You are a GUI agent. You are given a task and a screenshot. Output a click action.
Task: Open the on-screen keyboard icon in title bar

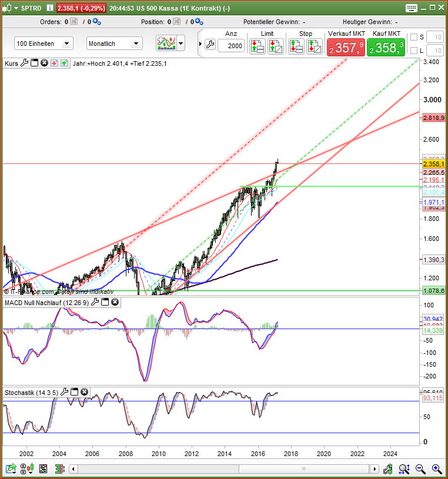coord(412,8)
